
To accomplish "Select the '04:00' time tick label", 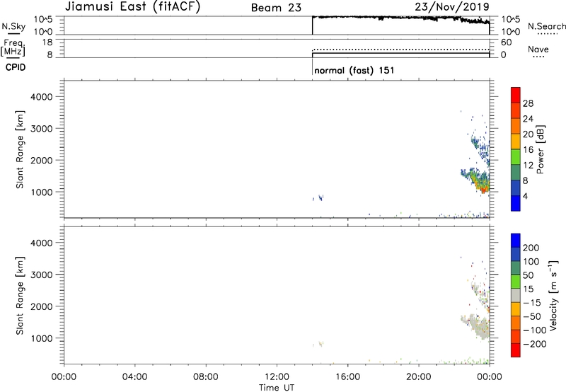I will click(134, 377).
